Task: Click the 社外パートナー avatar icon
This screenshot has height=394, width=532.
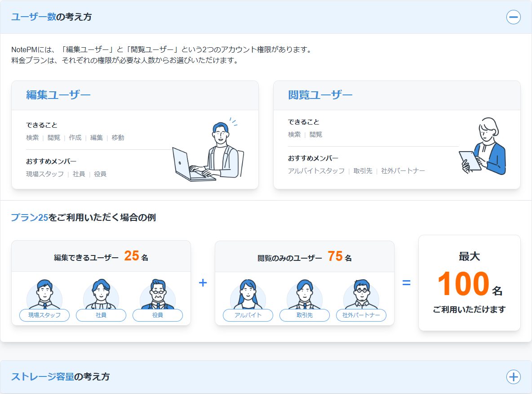Action: (x=361, y=294)
